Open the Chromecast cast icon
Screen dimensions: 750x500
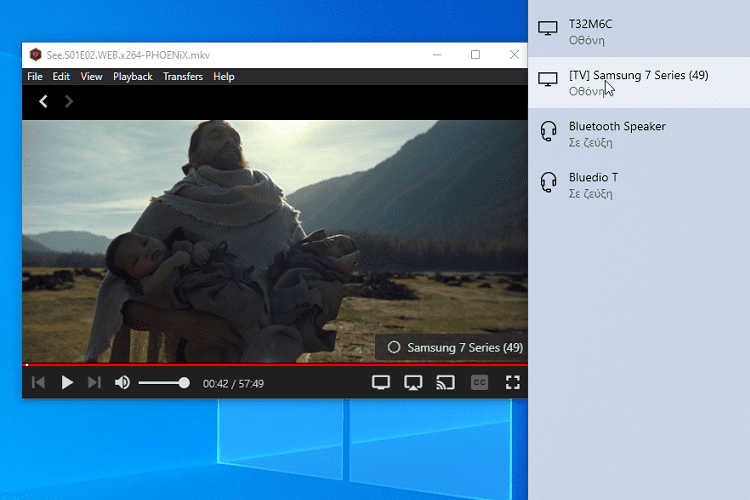pyautogui.click(x=445, y=382)
